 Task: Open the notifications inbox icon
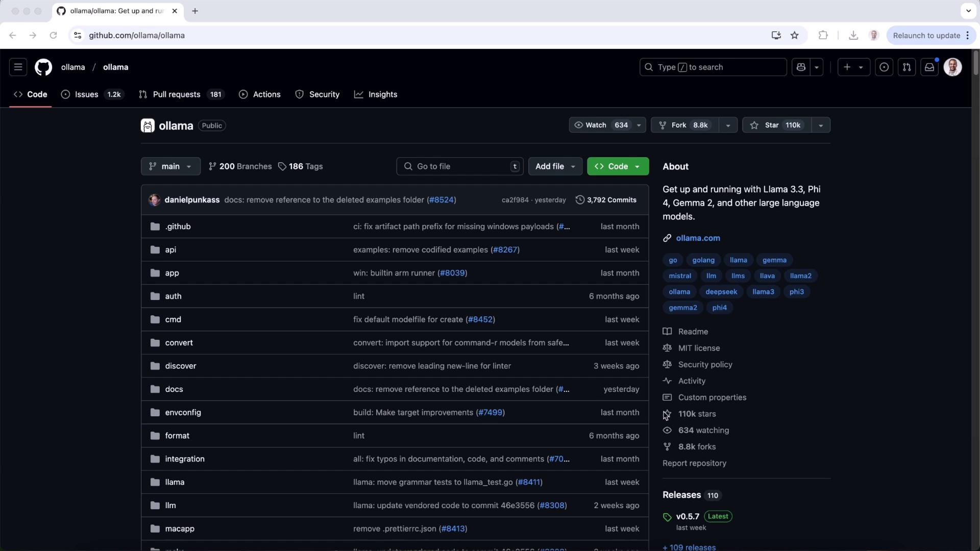tap(929, 67)
